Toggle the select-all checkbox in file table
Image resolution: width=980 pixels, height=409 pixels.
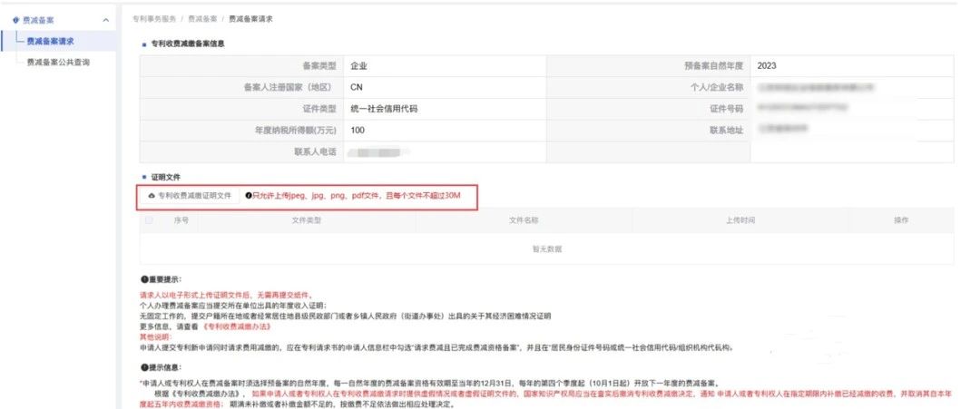tap(150, 220)
